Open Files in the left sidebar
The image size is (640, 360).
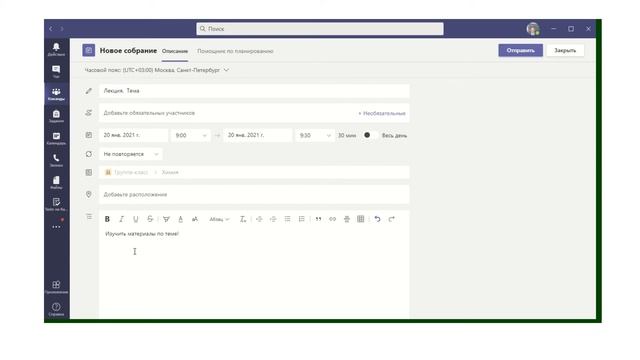click(56, 182)
